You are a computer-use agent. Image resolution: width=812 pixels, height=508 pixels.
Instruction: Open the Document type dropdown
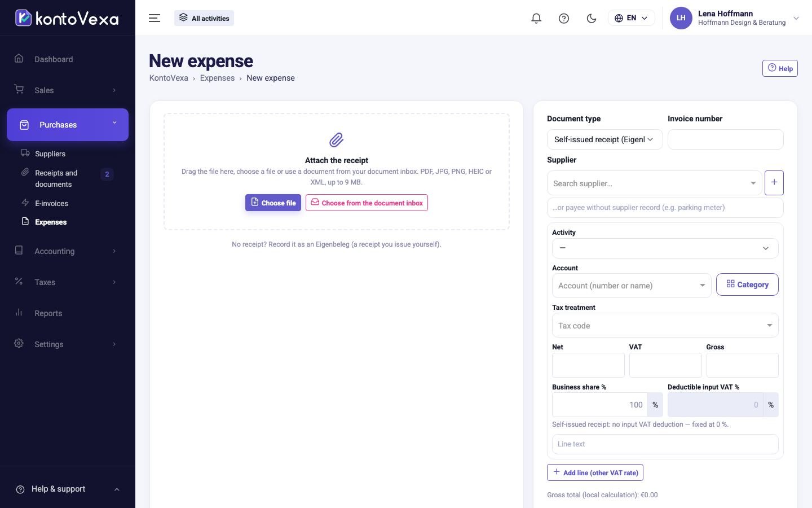604,139
